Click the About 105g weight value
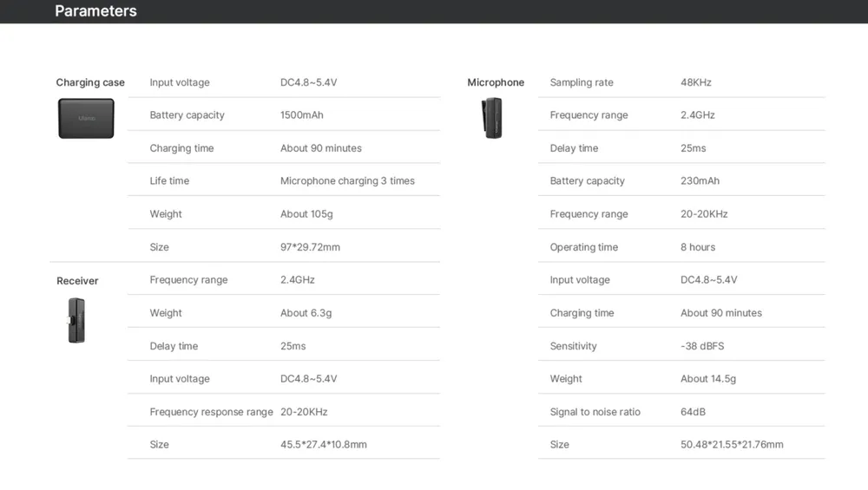 [x=306, y=214]
